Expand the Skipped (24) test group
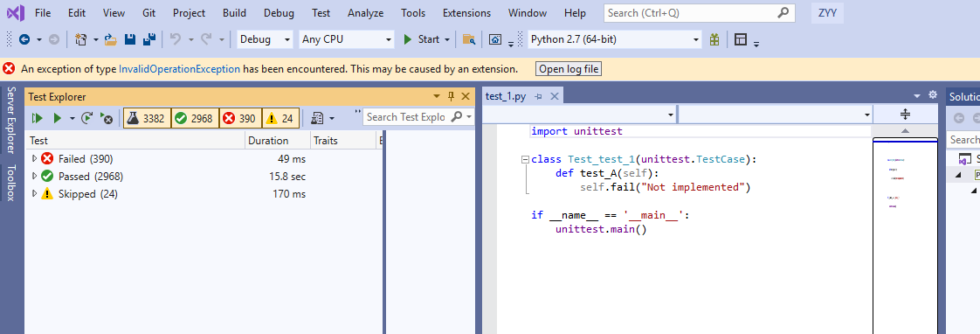The height and width of the screenshot is (334, 980). 34,194
